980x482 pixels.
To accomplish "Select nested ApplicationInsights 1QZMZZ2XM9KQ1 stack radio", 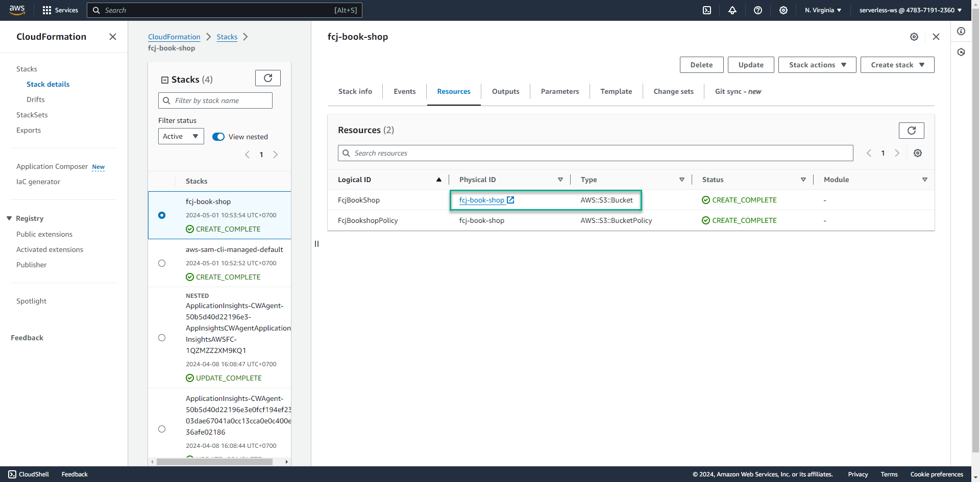I will (x=162, y=338).
